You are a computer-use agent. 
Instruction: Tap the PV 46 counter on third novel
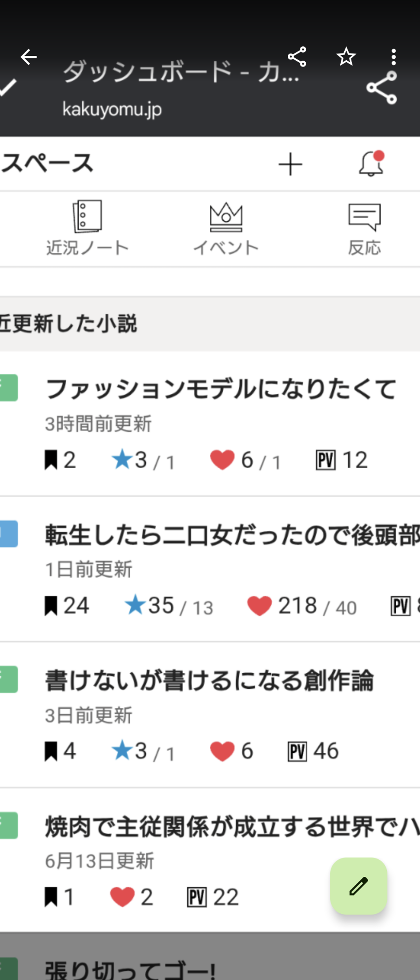pyautogui.click(x=314, y=751)
